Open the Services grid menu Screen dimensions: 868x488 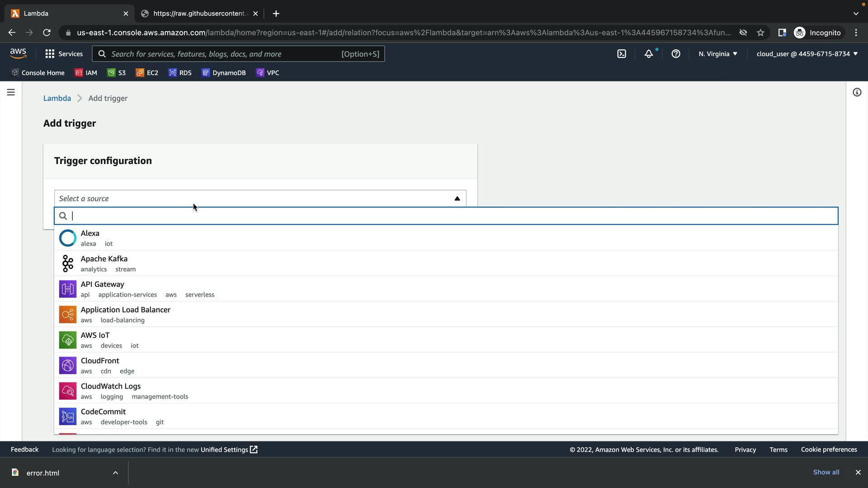[64, 54]
